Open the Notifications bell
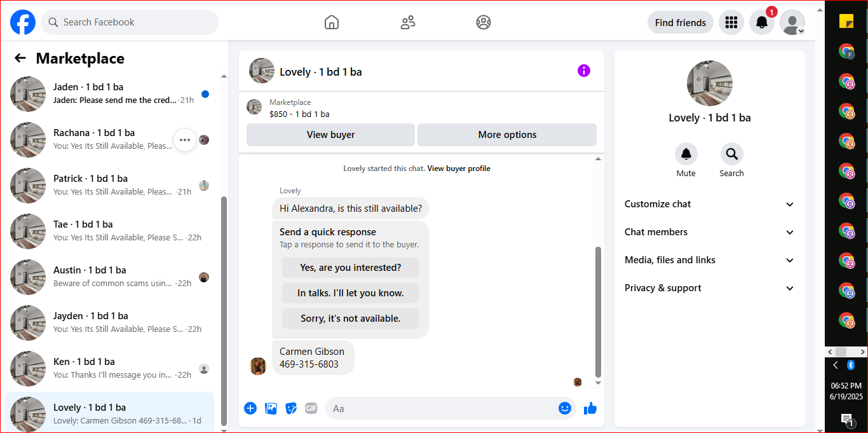Image resolution: width=868 pixels, height=433 pixels. [x=762, y=22]
